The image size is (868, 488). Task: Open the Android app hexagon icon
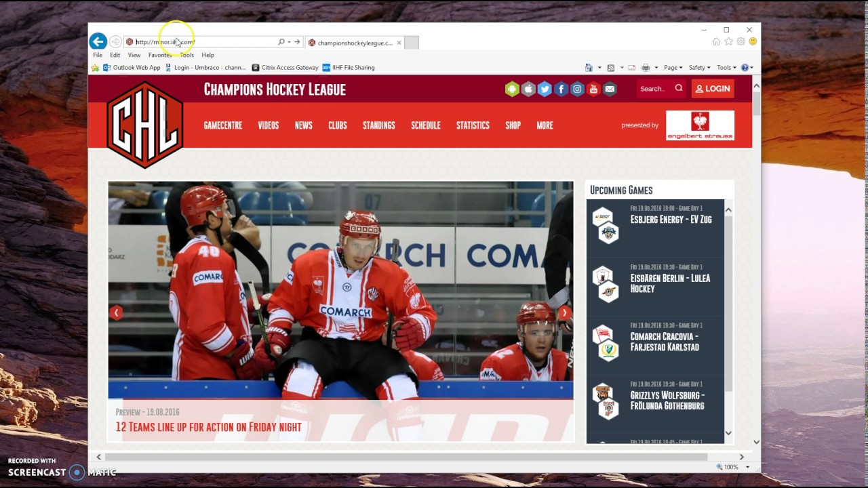pos(512,89)
